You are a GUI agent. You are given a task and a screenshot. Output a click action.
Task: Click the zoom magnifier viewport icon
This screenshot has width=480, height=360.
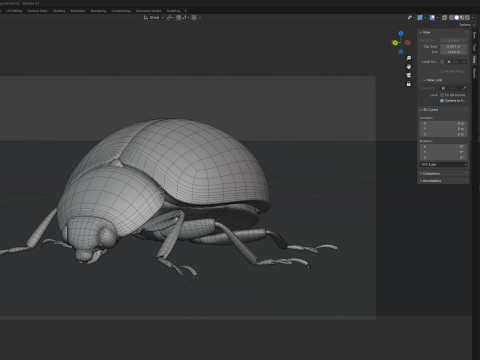pos(409,58)
